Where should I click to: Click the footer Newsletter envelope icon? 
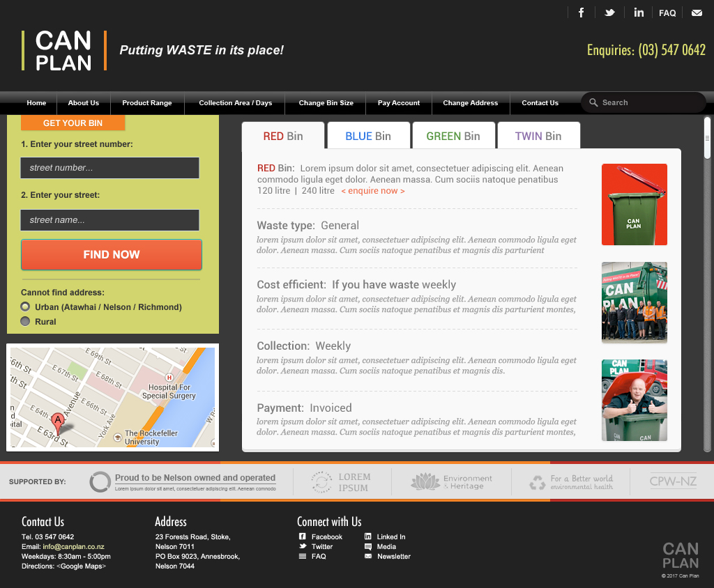(368, 556)
